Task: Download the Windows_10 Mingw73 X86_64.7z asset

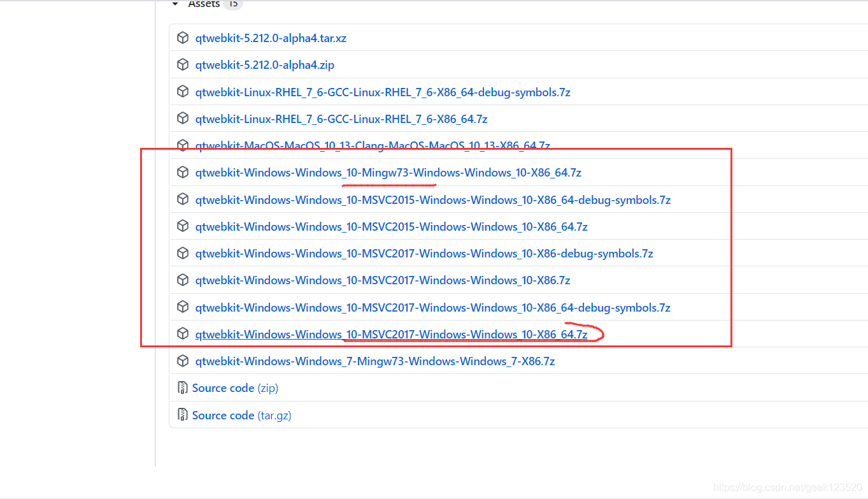Action: [388, 173]
